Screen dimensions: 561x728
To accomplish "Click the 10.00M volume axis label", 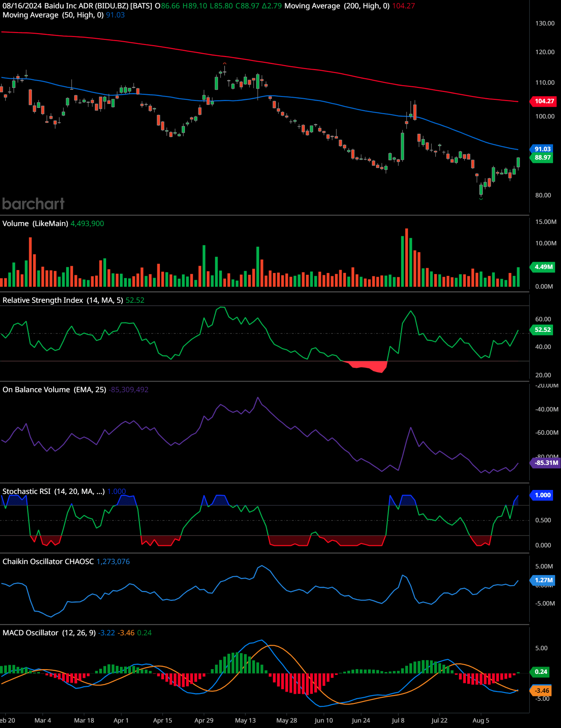I will point(546,243).
